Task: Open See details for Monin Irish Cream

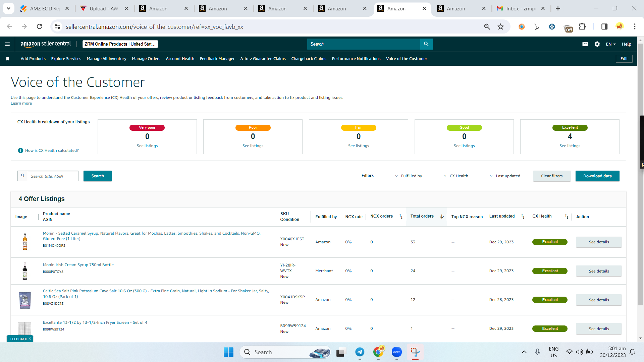Action: (599, 271)
